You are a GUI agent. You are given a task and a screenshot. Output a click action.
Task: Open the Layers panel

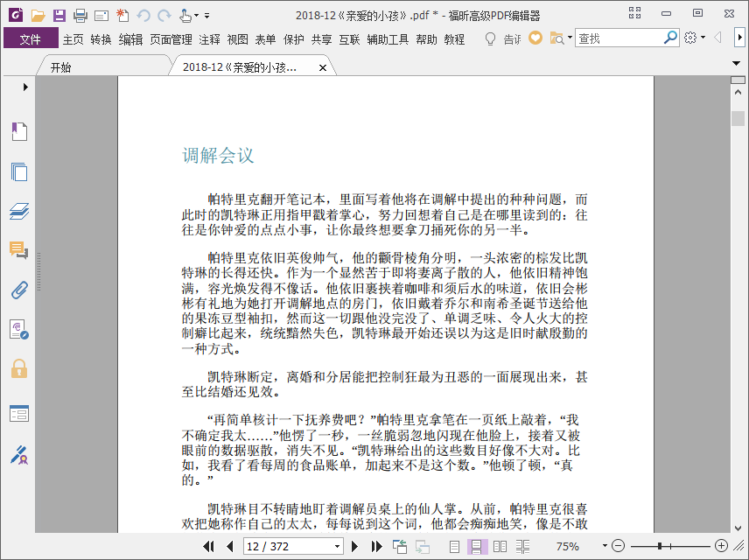(19, 211)
